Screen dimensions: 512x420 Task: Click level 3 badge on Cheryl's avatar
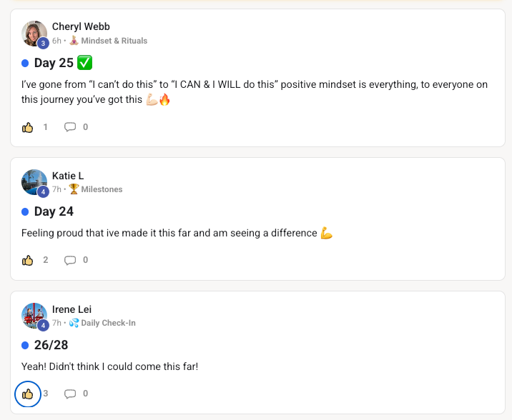coord(43,43)
